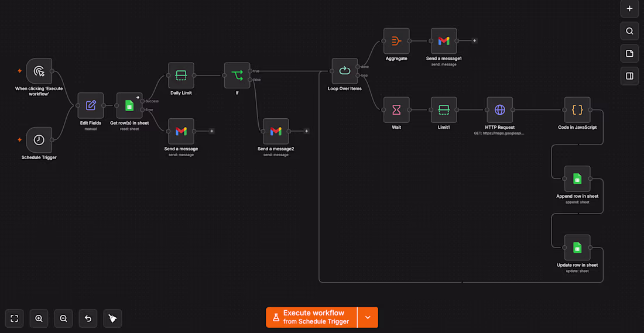The height and width of the screenshot is (333, 644).
Task: Toggle the side panel button
Action: click(x=629, y=76)
